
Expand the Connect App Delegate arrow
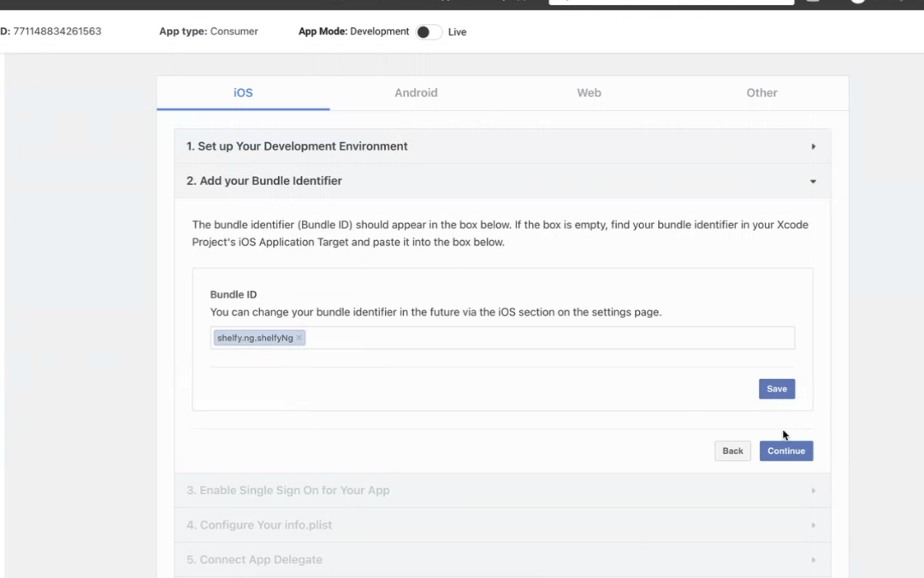(813, 560)
